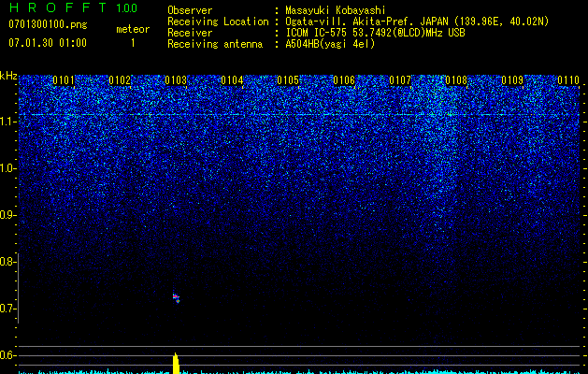Click the meteor count label
Viewport: 588px width, 374px height.
[133, 29]
